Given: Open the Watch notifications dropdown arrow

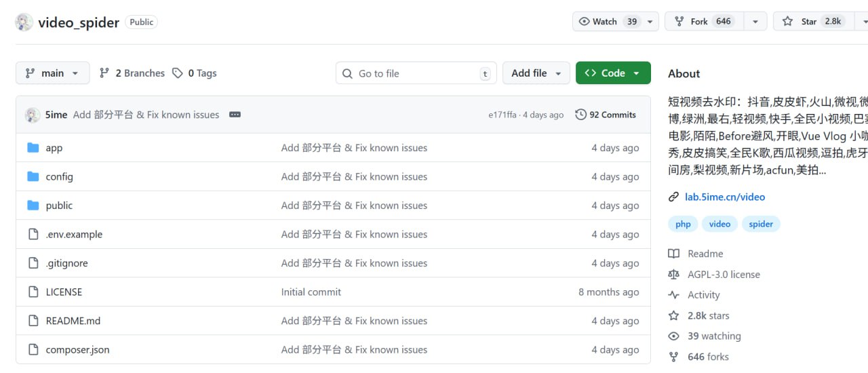Looking at the screenshot, I should (x=650, y=22).
